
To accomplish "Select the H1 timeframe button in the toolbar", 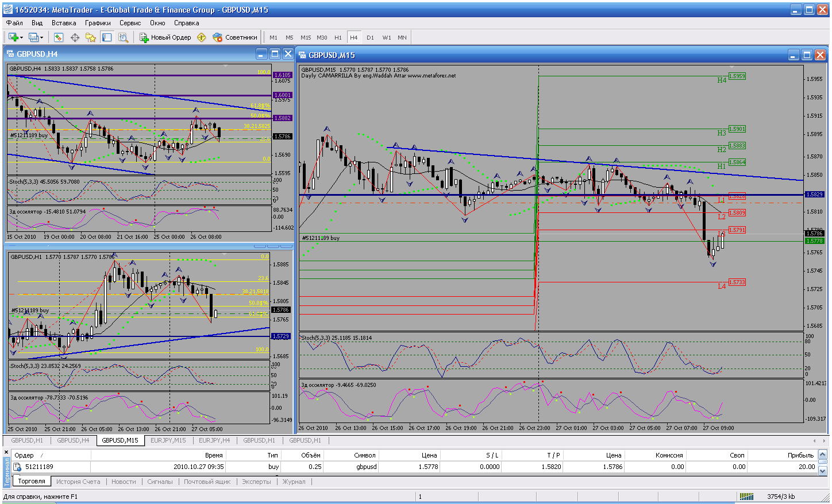I will pos(338,38).
